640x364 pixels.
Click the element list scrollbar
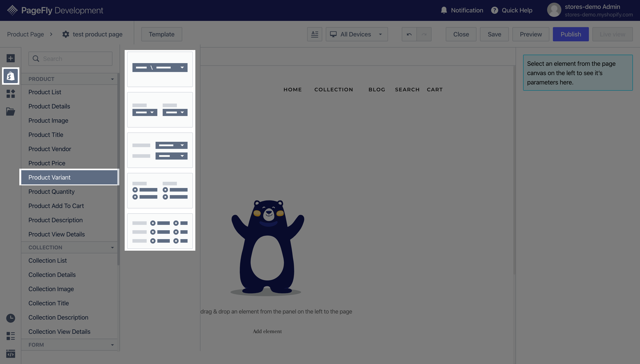point(118,169)
